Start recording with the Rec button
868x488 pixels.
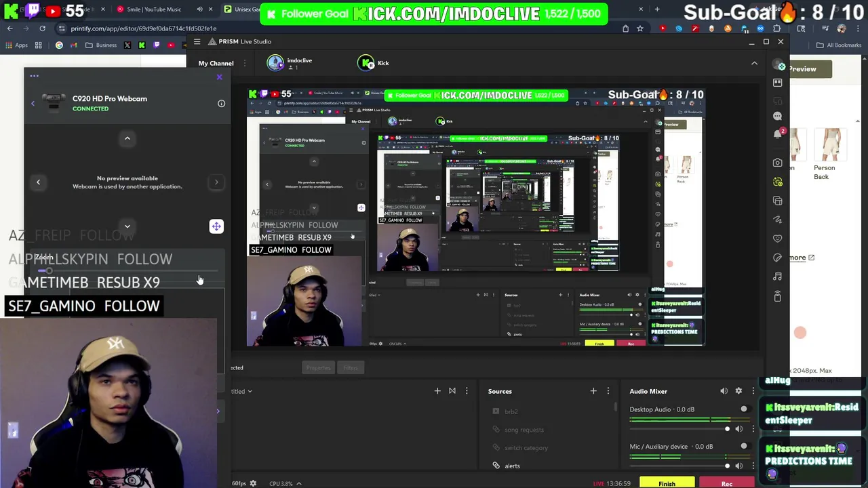click(726, 483)
